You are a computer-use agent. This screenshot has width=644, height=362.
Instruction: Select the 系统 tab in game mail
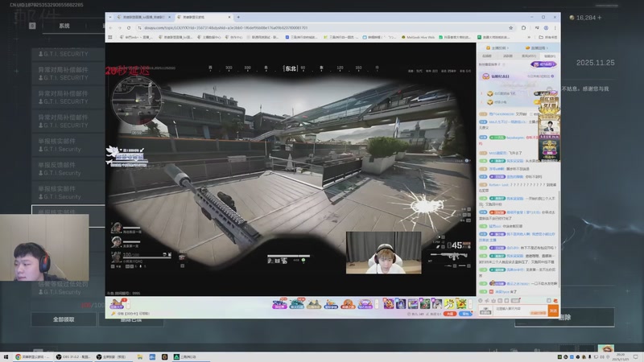coord(64,26)
